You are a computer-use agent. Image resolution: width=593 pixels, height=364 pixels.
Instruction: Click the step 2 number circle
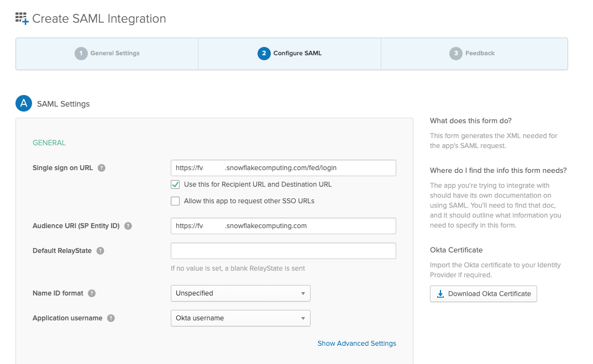pyautogui.click(x=264, y=53)
